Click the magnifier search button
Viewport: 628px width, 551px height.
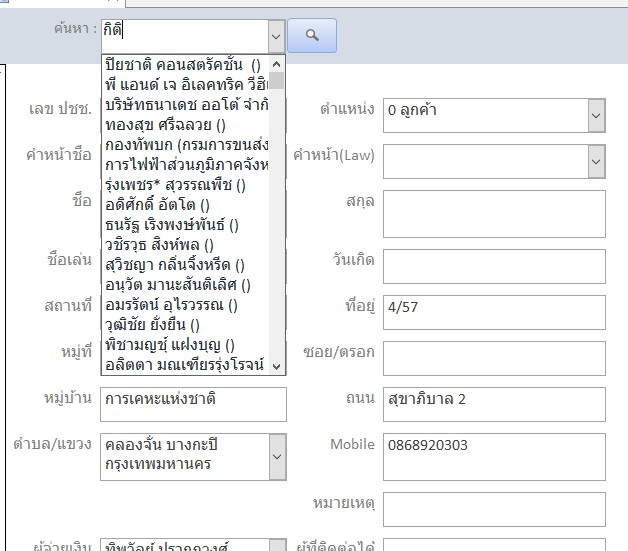pyautogui.click(x=312, y=36)
